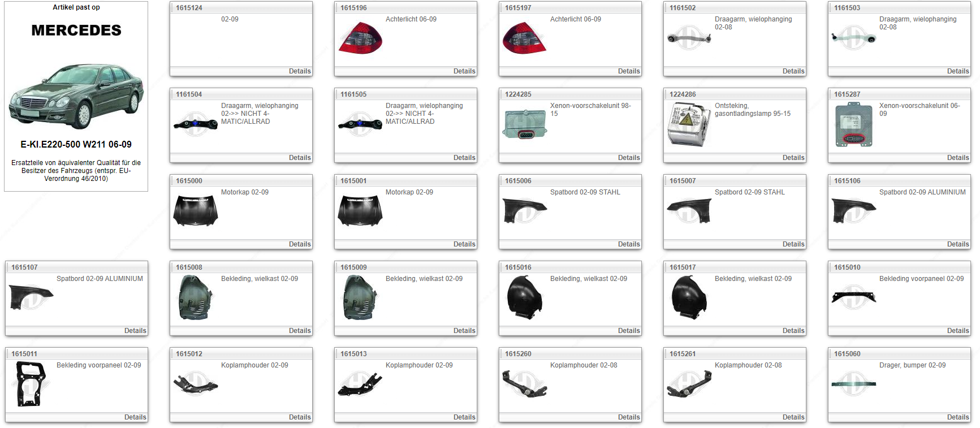Open wheel arch liner image for 1615008
The height and width of the screenshot is (428, 980).
(x=195, y=297)
